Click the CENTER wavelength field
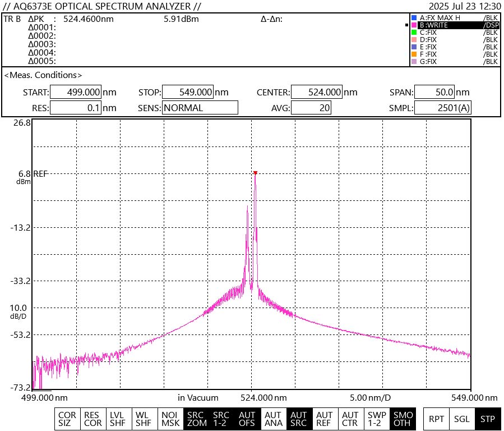The width and height of the screenshot is (504, 431). coord(316,93)
